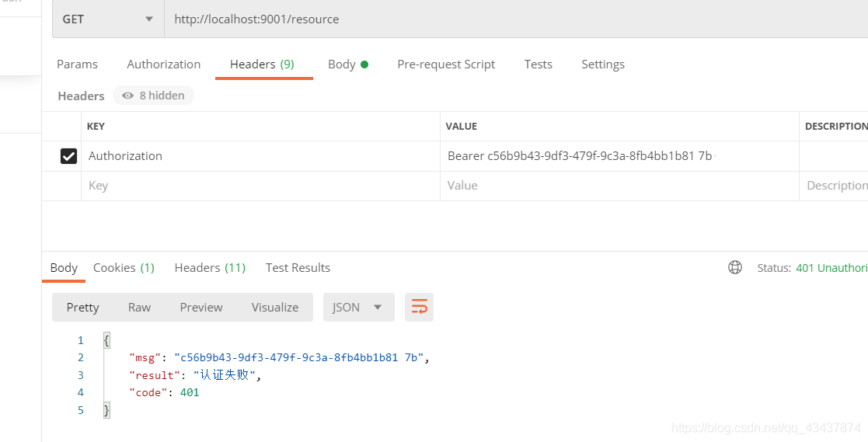Image resolution: width=868 pixels, height=442 pixels.
Task: Select the Preview response view
Action: [201, 308]
